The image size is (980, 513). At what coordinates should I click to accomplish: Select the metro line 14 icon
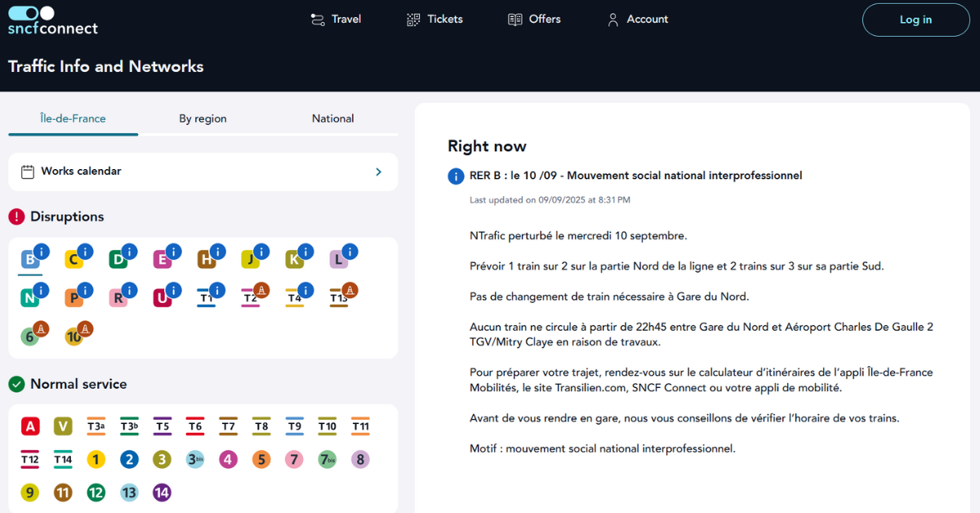[x=163, y=493]
